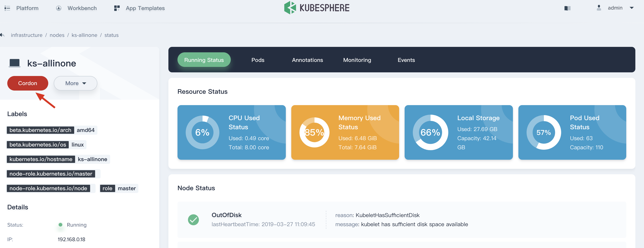Expand the Platform navigation menu
Screen dimensions: 644x248
pyautogui.click(x=23, y=8)
